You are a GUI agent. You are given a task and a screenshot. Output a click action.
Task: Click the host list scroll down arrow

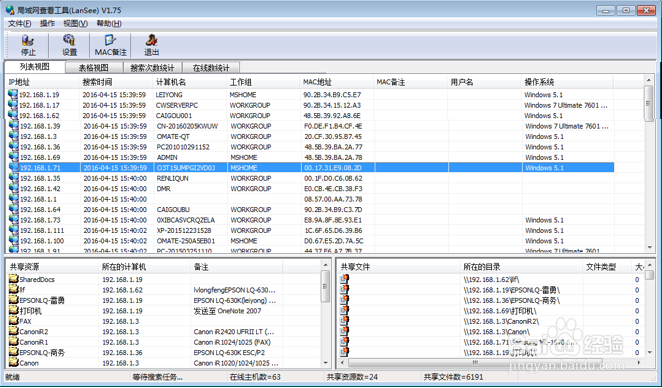coord(649,247)
